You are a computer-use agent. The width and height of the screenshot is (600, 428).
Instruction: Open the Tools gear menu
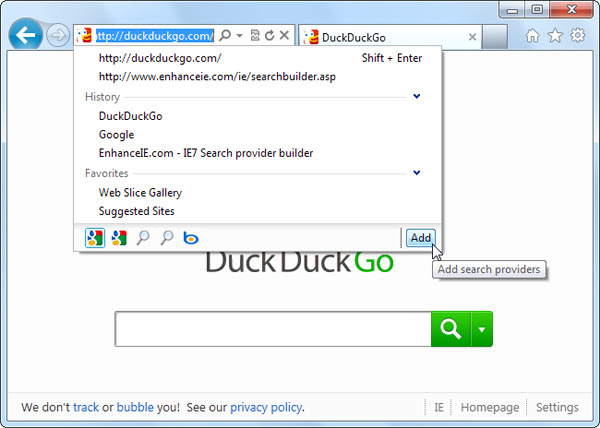(x=578, y=36)
